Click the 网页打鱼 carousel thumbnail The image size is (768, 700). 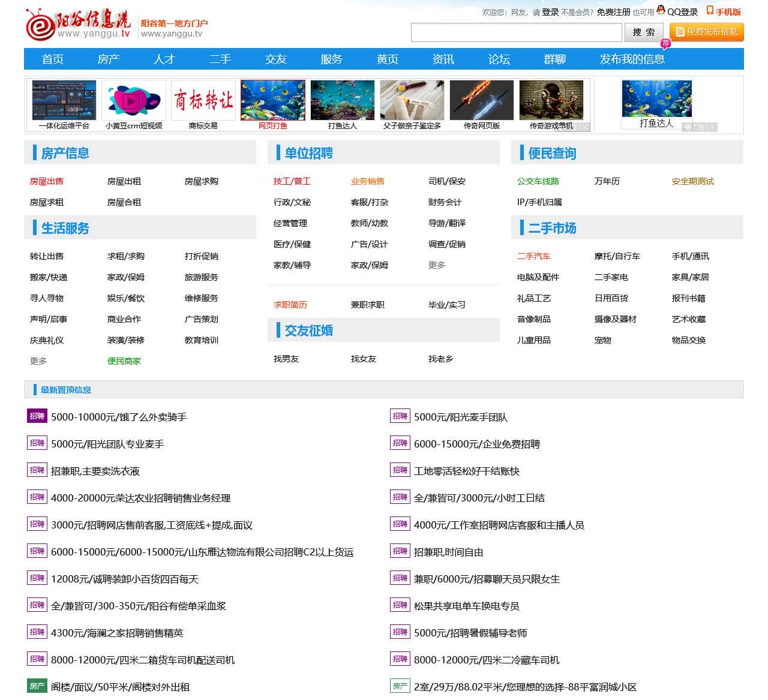[272, 100]
